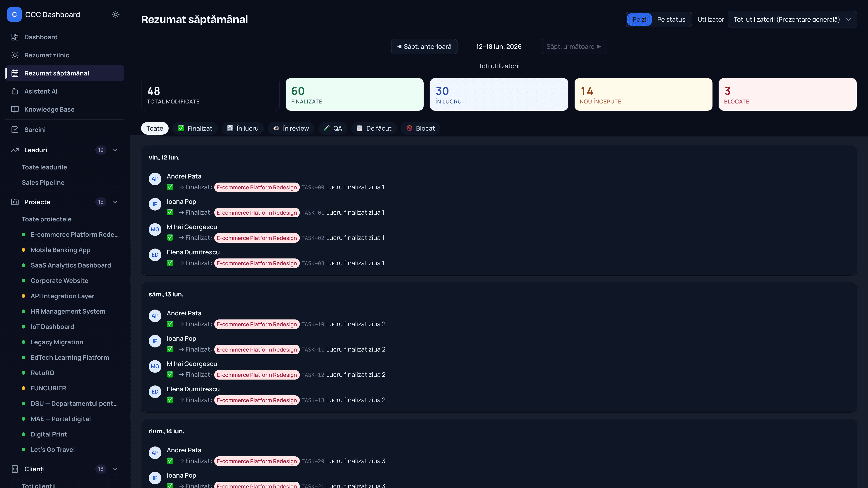This screenshot has width=868, height=488.
Task: Open project tag on TASK-11 row
Action: coord(257,350)
